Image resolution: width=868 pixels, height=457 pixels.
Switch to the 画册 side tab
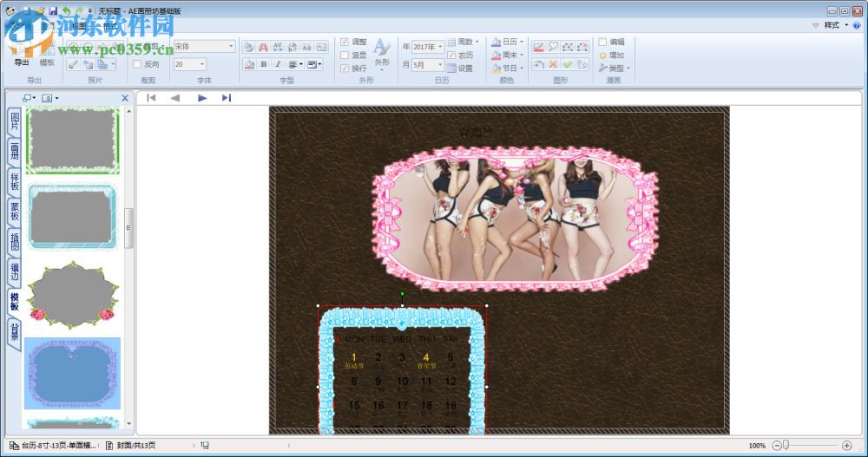15,151
